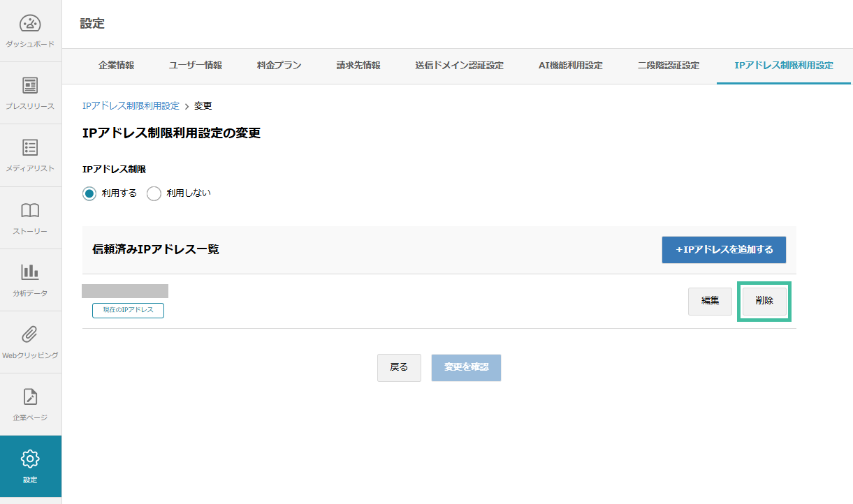Select the プレスリリース sidebar icon

tap(29, 85)
